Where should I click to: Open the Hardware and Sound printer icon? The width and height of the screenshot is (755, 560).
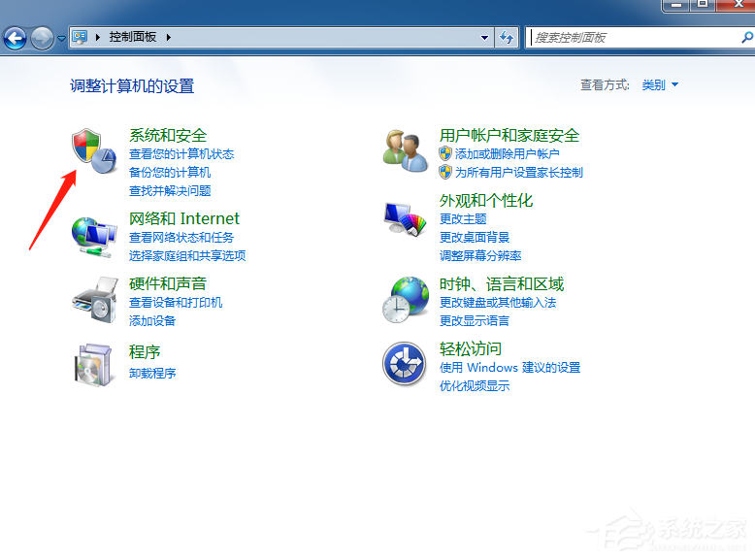(94, 300)
